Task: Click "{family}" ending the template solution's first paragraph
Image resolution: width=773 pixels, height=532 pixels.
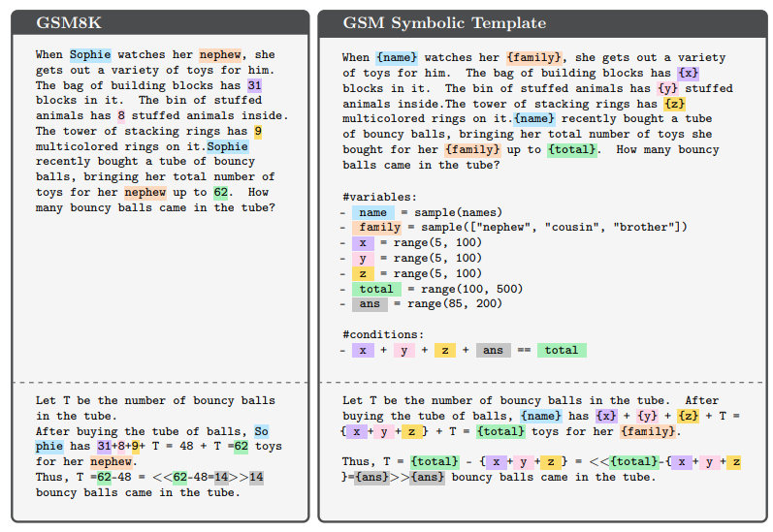Action: tap(648, 431)
